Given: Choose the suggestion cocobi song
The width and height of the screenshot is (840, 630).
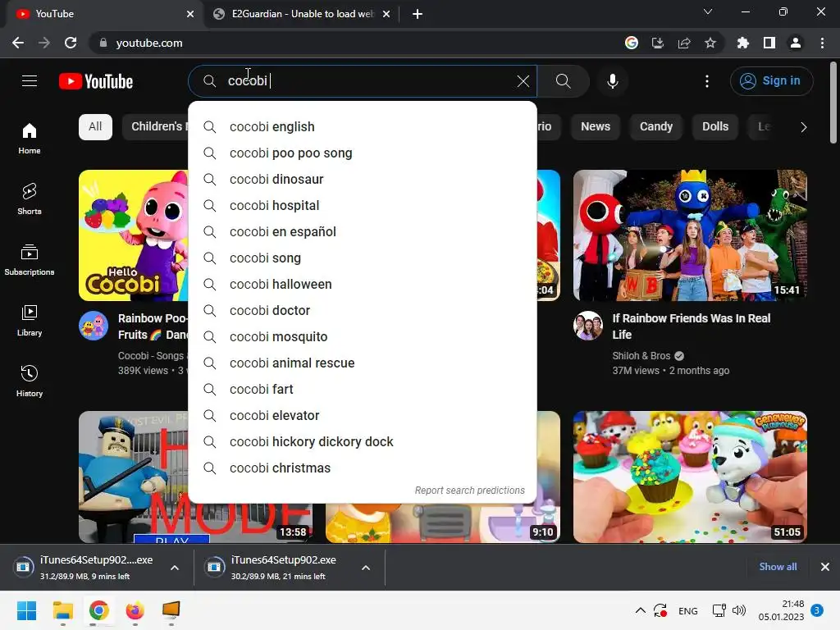Looking at the screenshot, I should pyautogui.click(x=363, y=258).
